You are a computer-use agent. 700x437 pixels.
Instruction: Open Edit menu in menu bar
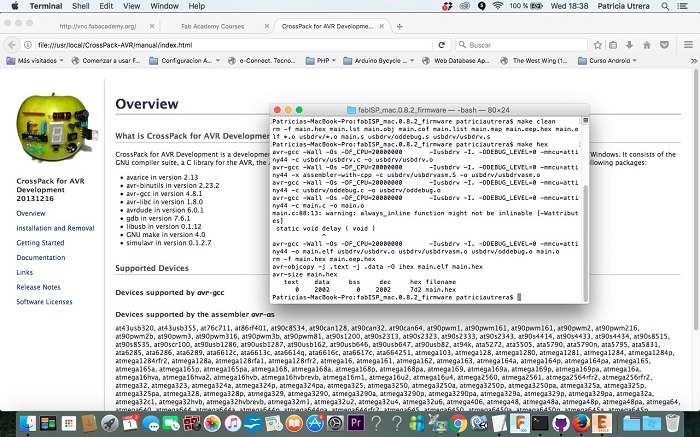106,6
